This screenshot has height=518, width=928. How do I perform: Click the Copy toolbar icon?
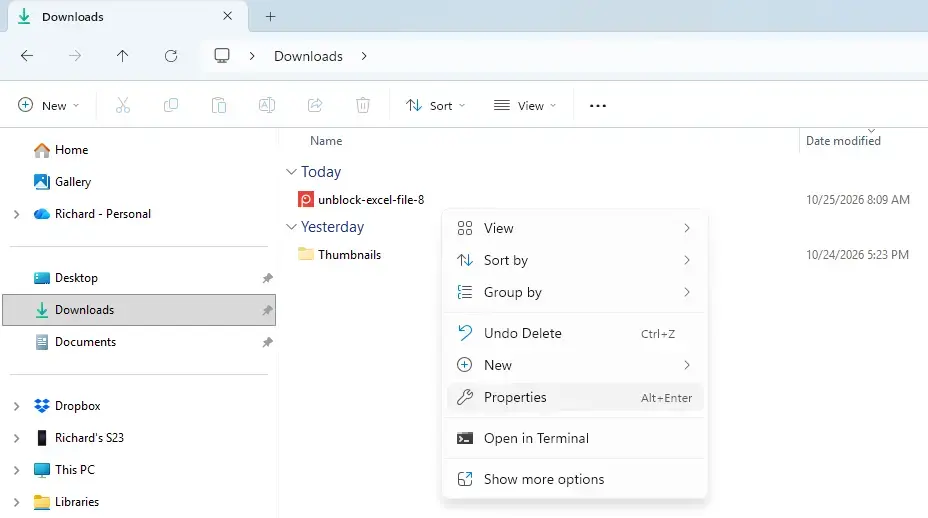pyautogui.click(x=170, y=105)
